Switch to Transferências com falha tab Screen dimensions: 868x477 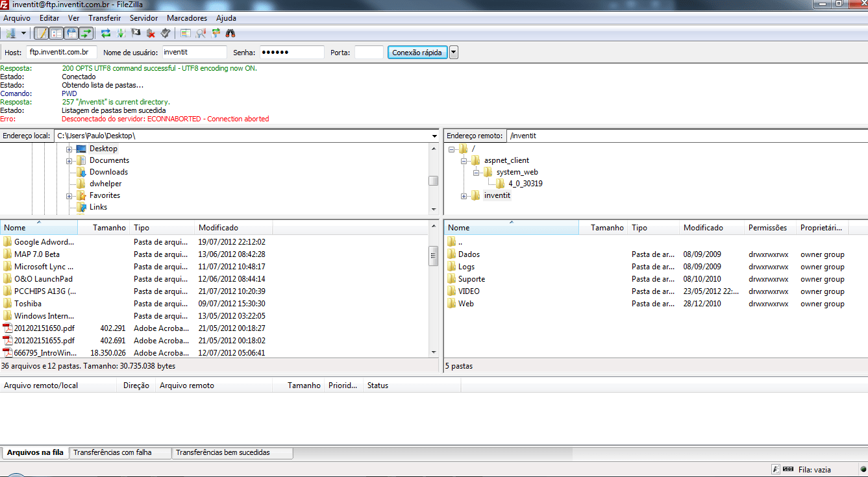click(120, 452)
